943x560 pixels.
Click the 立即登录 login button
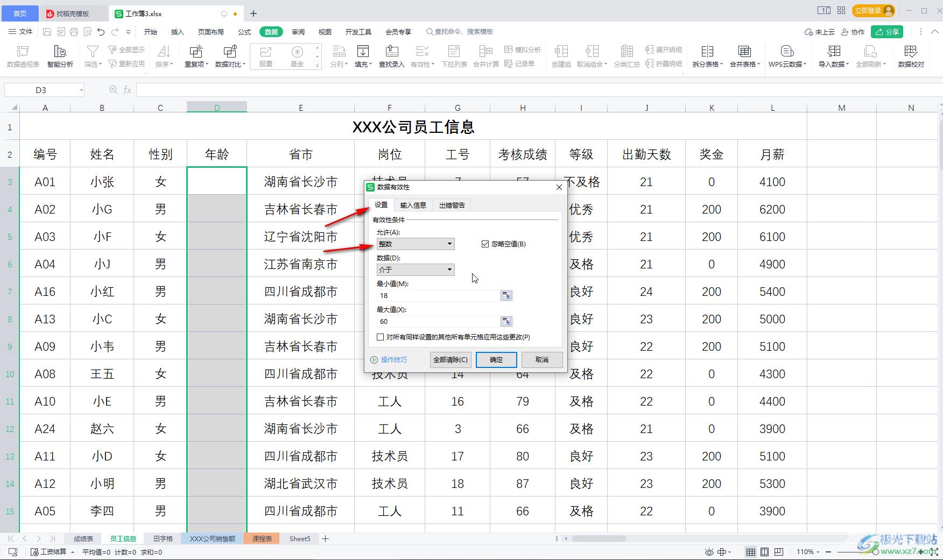(873, 10)
